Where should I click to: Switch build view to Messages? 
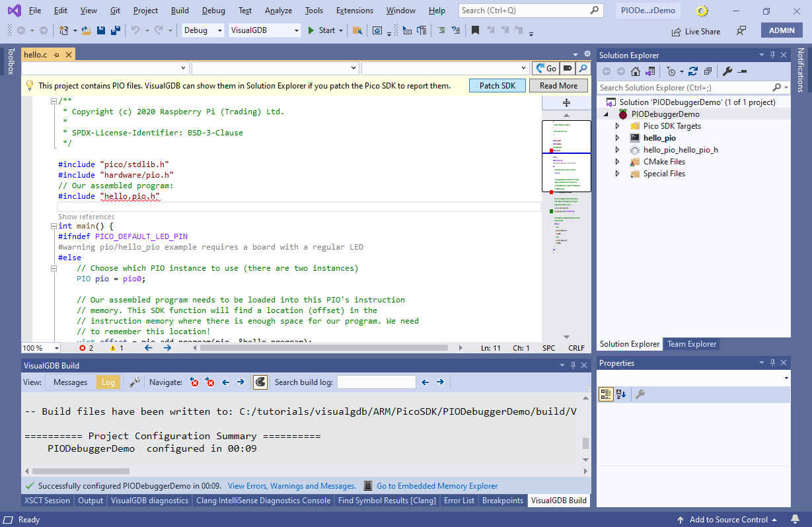70,382
